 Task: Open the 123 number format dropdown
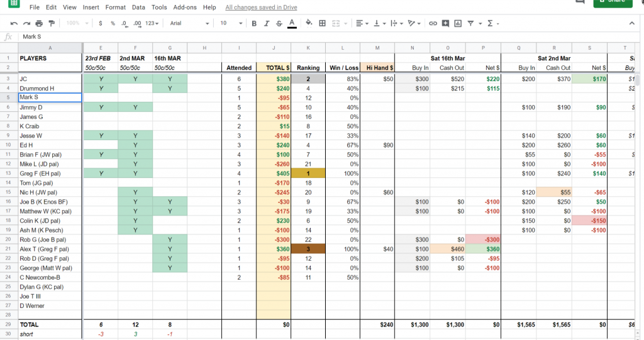[x=152, y=23]
